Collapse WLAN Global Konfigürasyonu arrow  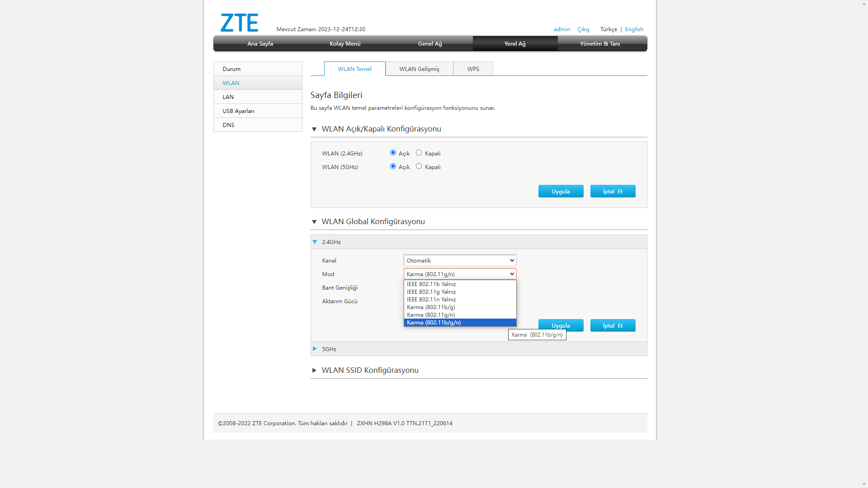click(x=314, y=222)
